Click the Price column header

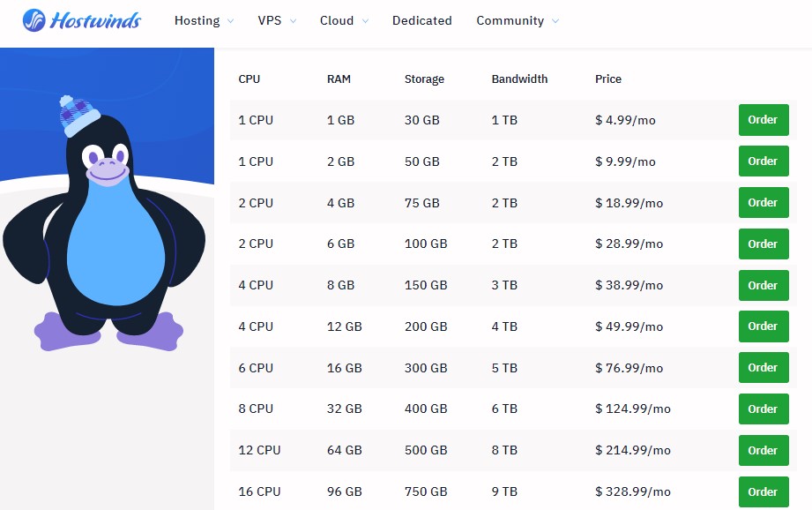pos(608,79)
